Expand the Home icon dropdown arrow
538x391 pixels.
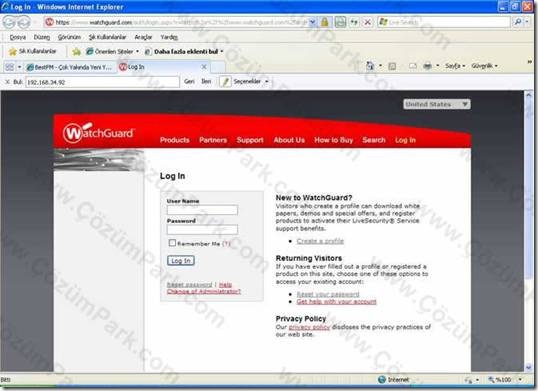[380, 66]
